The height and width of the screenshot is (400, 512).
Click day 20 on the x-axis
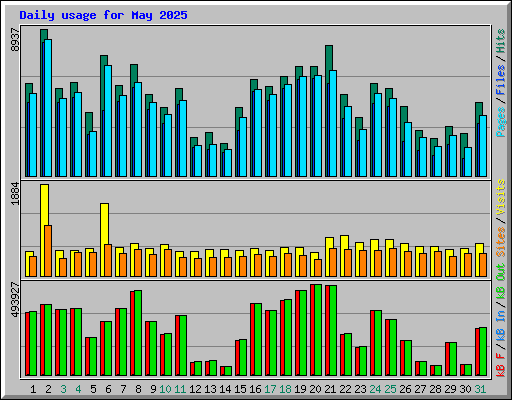315,389
